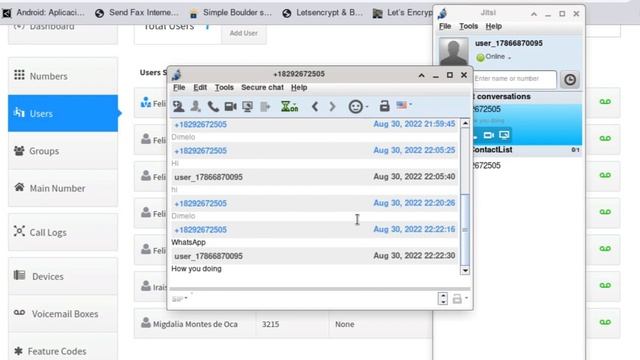Click the add contact icon in chat toolbar

178,106
